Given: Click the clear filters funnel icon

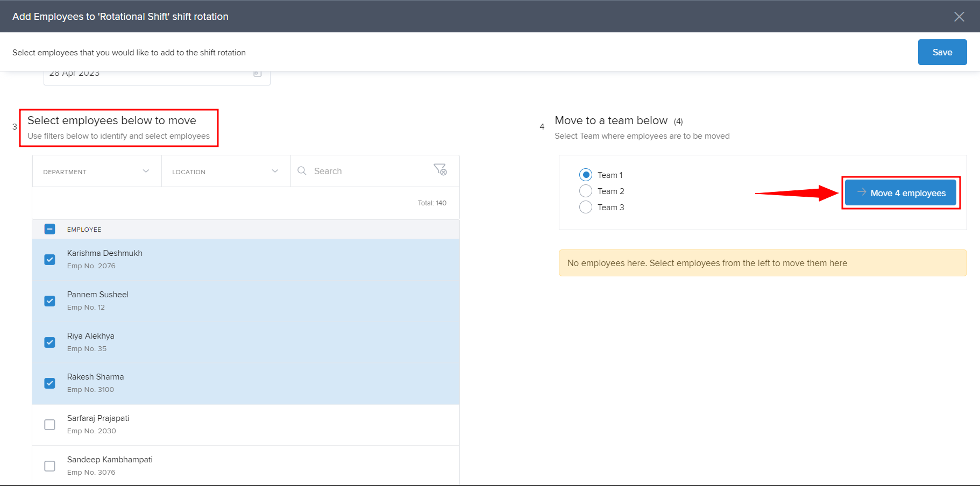Looking at the screenshot, I should click(x=440, y=170).
